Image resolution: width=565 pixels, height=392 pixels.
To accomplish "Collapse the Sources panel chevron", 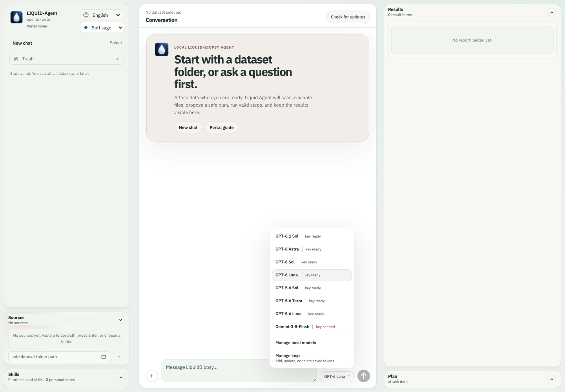I will point(120,320).
